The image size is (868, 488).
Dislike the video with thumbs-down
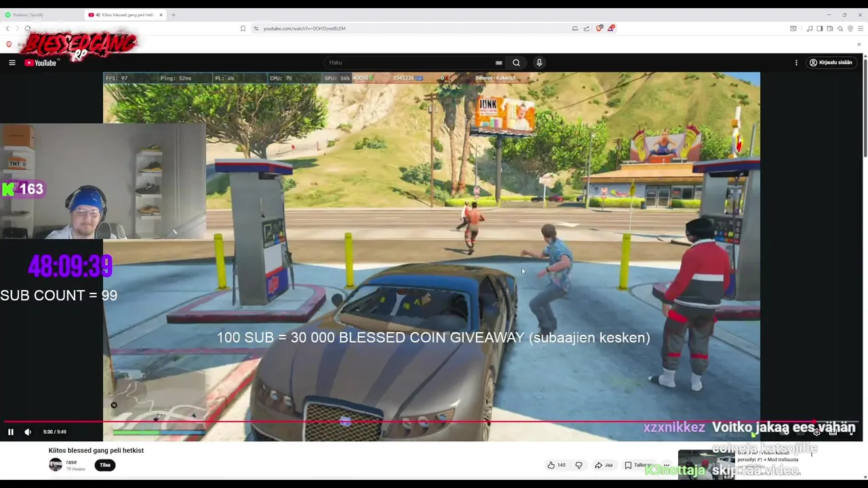[x=578, y=465]
